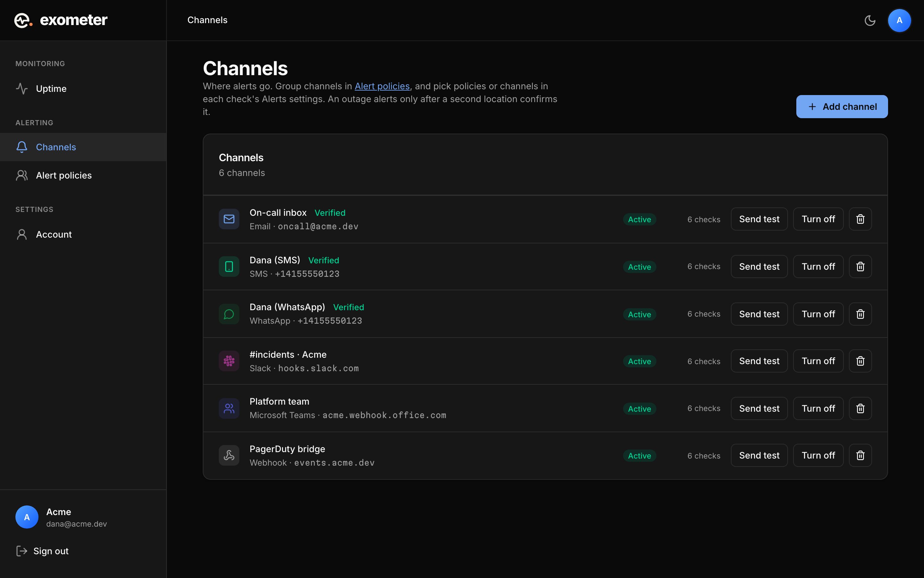Click the chat icon for Dana (WhatsApp)
Image resolution: width=924 pixels, height=578 pixels.
(229, 314)
